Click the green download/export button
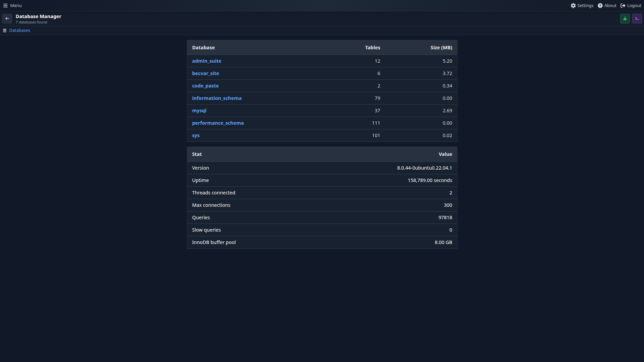The height and width of the screenshot is (362, 644). click(625, 19)
